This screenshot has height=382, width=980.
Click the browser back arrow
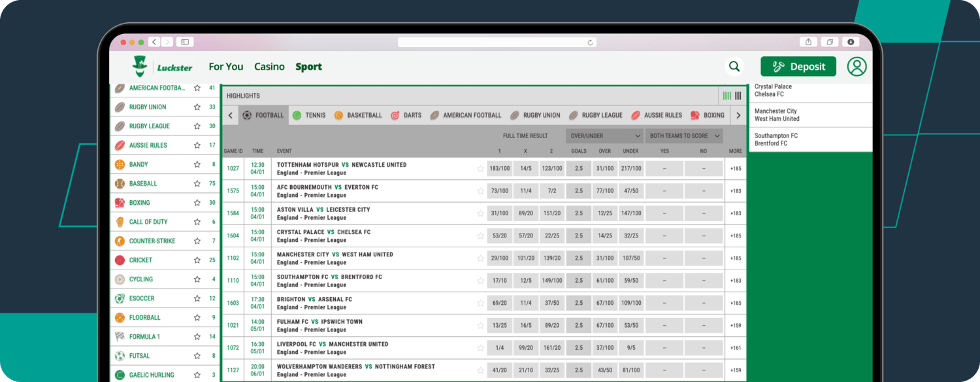[x=154, y=42]
